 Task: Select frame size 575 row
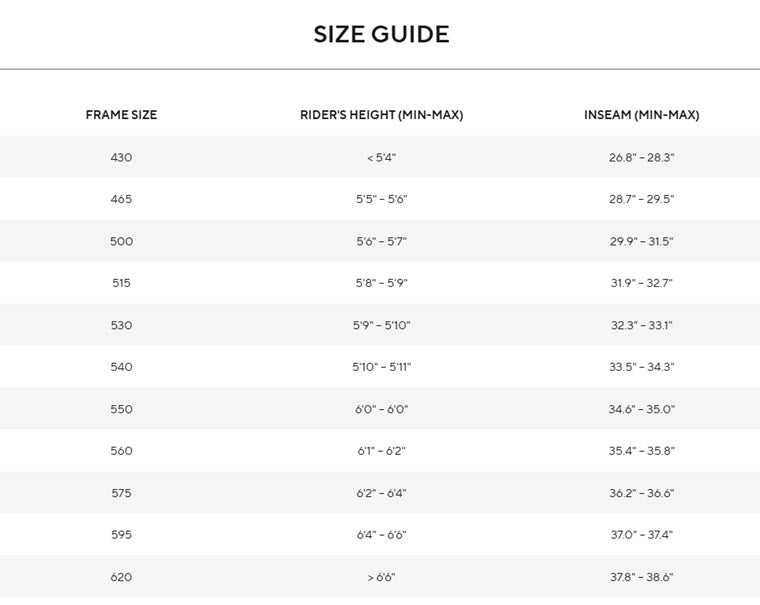[380, 493]
